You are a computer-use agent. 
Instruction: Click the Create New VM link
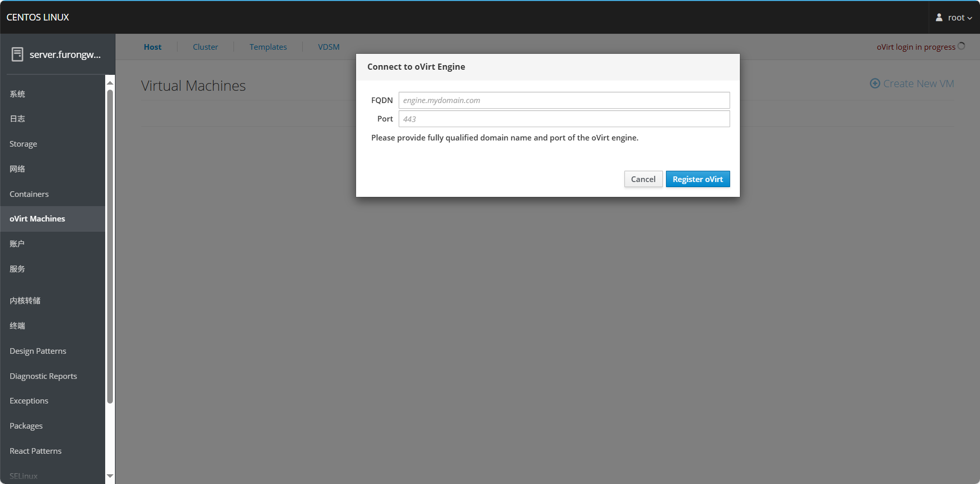pos(912,84)
